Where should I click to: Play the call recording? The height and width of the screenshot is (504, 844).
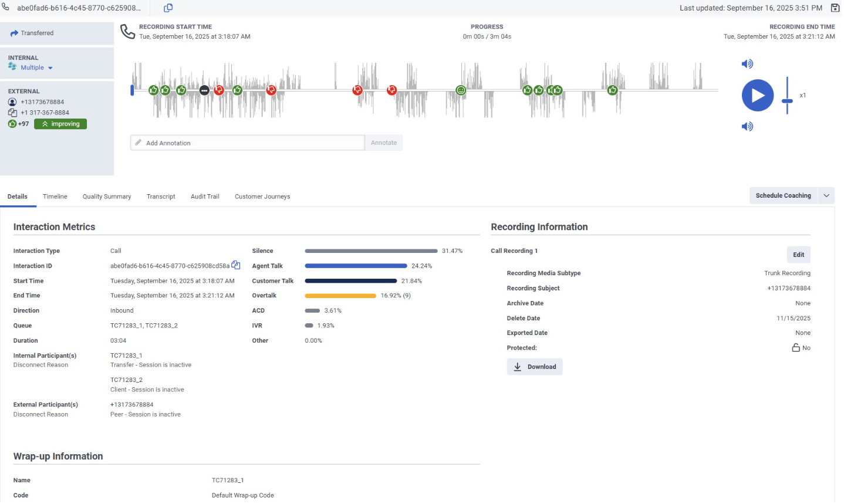[757, 96]
